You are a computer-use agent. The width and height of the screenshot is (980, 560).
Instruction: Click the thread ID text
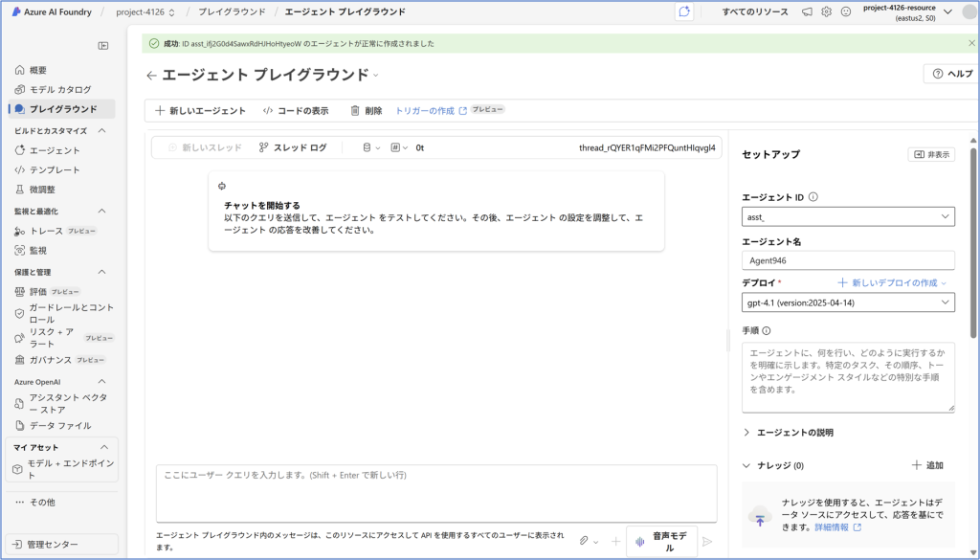[x=647, y=147]
